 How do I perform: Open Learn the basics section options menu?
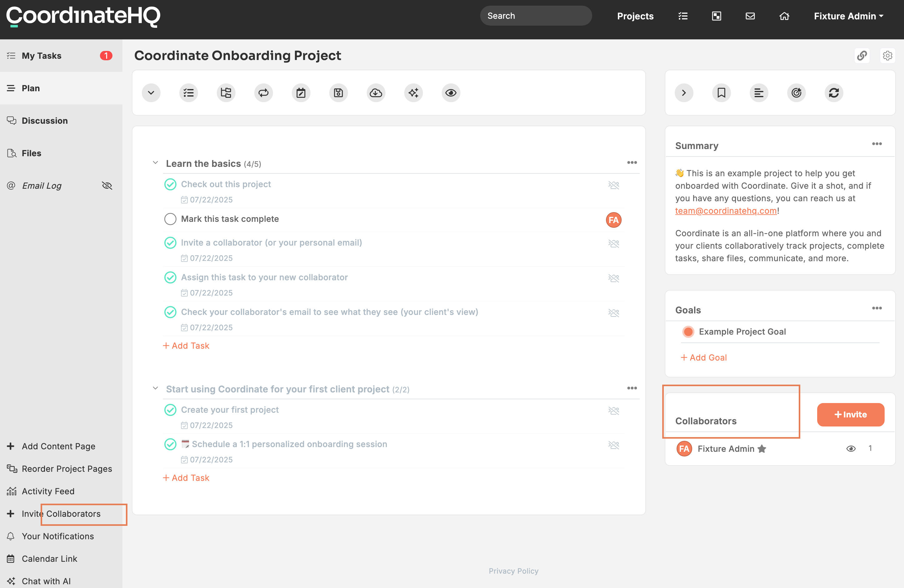(x=632, y=162)
